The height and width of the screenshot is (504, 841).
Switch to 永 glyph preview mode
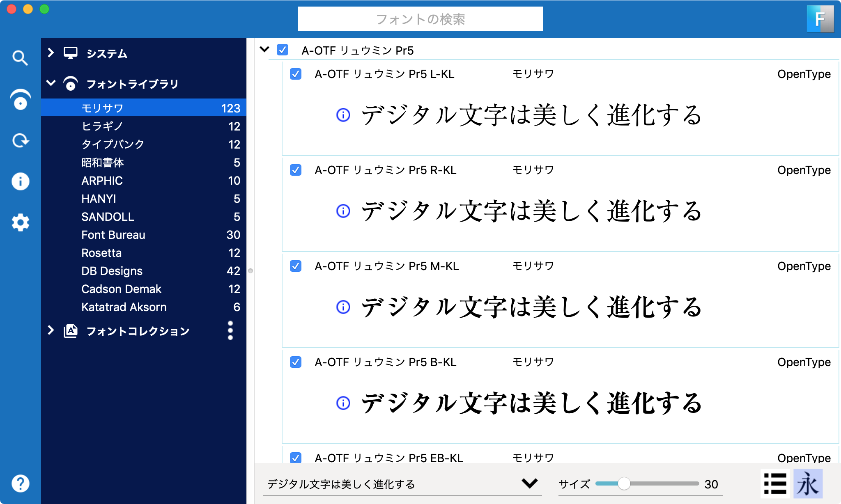[x=808, y=483]
